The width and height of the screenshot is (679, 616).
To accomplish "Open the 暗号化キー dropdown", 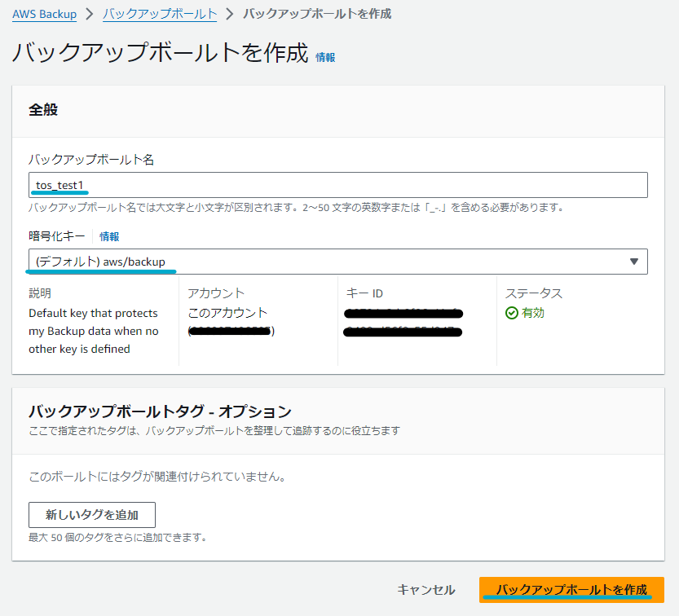I will click(x=337, y=262).
